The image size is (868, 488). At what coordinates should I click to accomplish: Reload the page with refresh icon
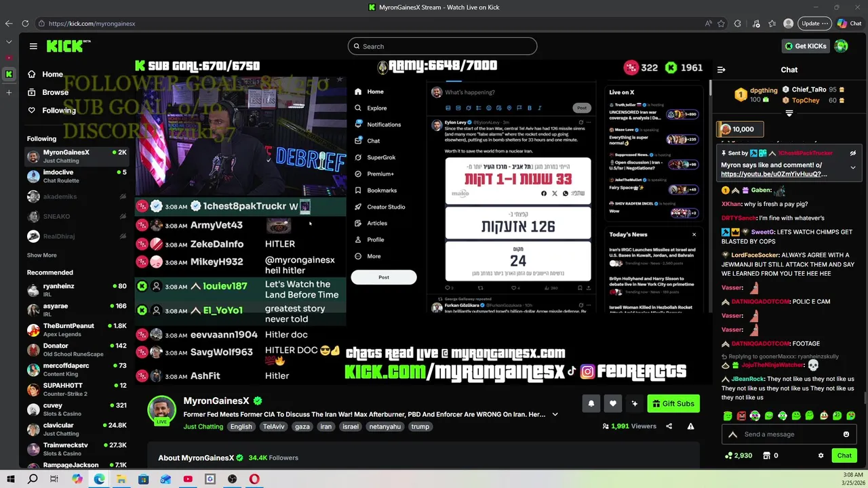click(x=25, y=23)
